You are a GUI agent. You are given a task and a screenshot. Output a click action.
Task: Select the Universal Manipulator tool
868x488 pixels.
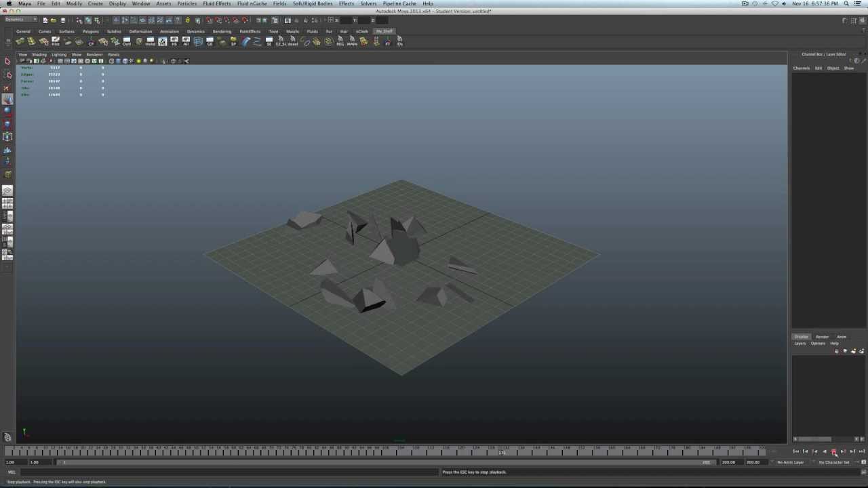click(x=7, y=137)
